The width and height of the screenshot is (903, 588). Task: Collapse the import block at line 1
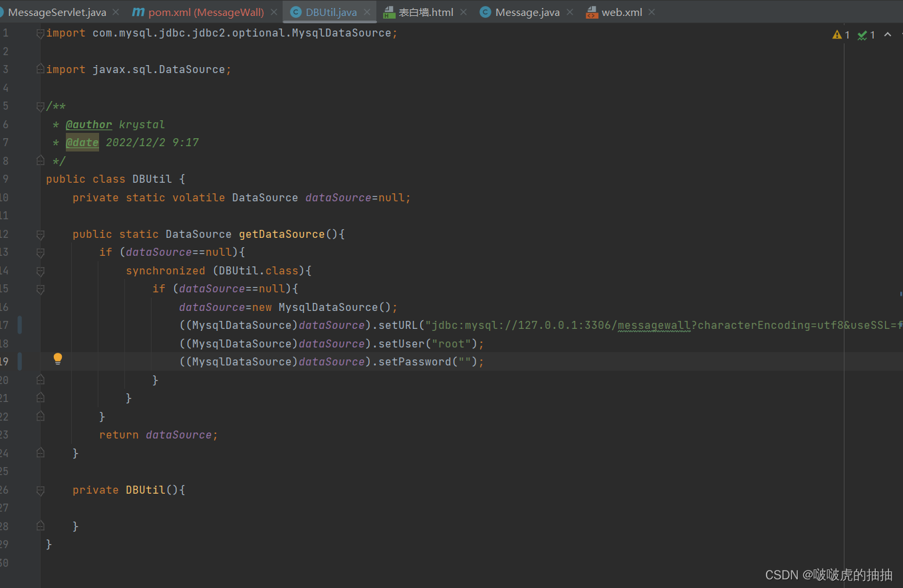pyautogui.click(x=41, y=33)
